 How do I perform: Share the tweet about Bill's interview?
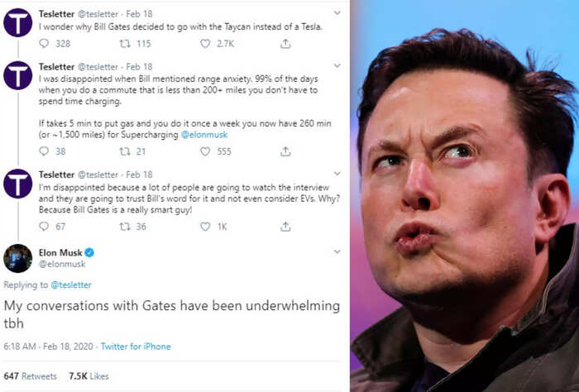coord(285,227)
